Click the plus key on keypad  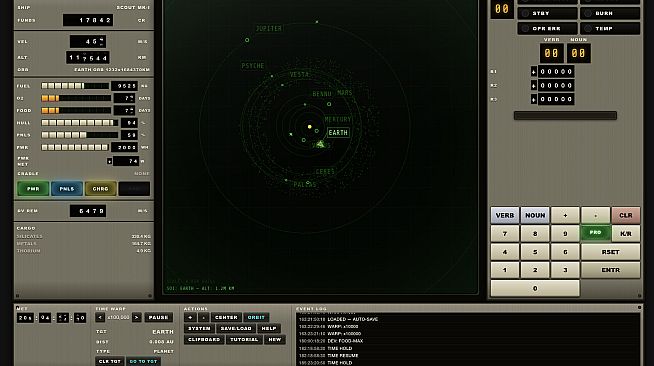click(x=565, y=215)
